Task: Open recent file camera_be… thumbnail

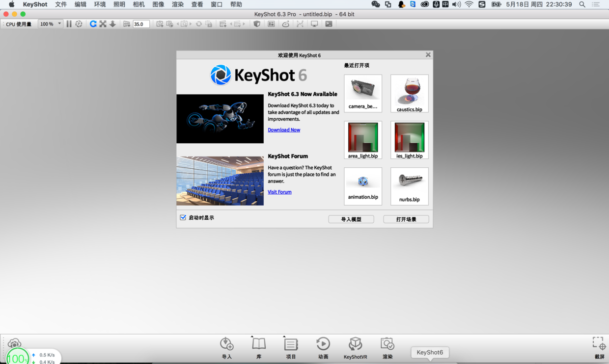Action: 363,93
